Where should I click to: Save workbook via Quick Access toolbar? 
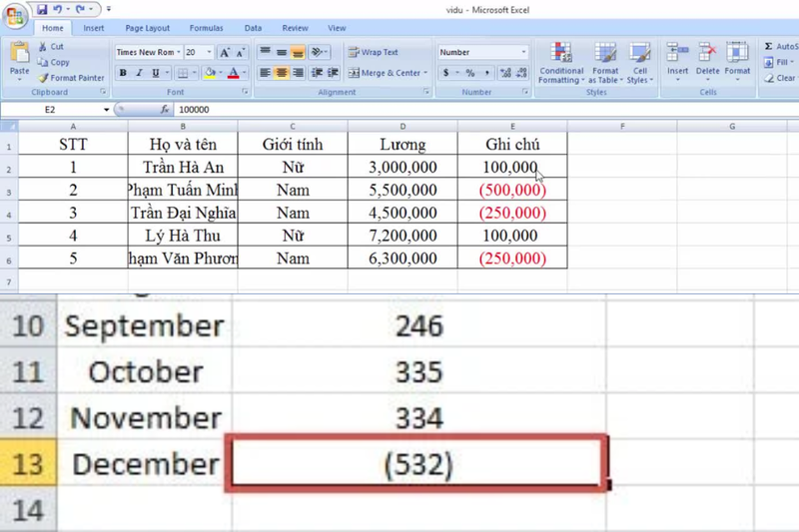coord(42,9)
